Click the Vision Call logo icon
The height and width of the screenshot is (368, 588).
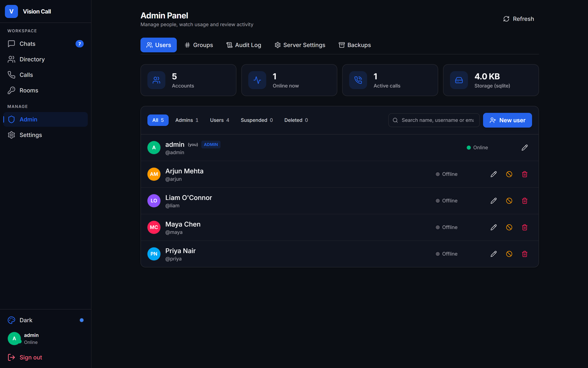(11, 11)
